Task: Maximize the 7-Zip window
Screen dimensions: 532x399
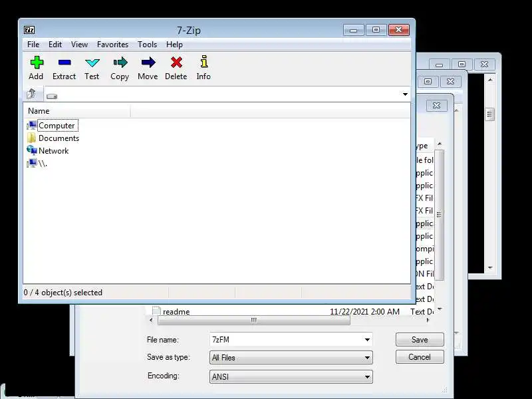Action: click(376, 30)
